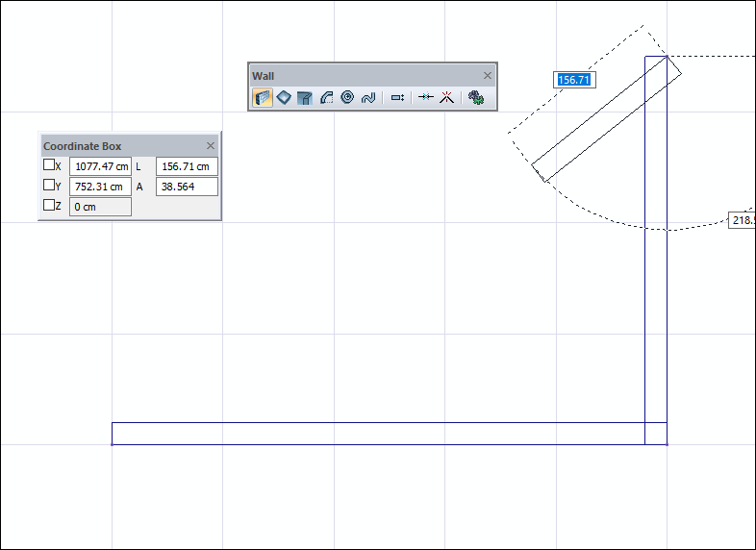The width and height of the screenshot is (756, 550).
Task: Tick the Y coordinate lock checkbox
Action: pyautogui.click(x=49, y=186)
